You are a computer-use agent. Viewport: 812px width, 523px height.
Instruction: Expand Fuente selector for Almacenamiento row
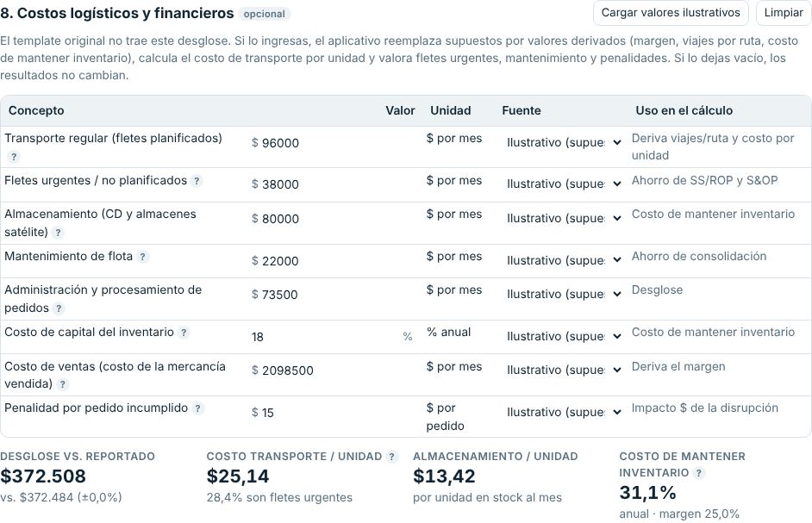pyautogui.click(x=564, y=218)
